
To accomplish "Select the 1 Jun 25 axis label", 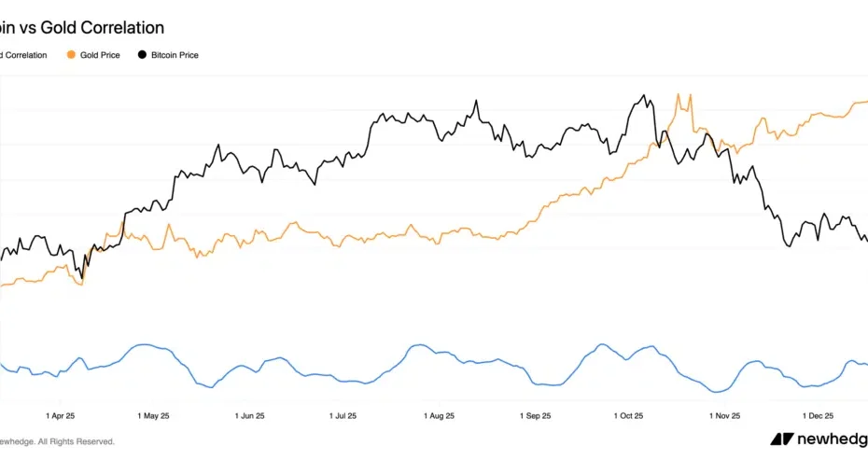I will click(x=249, y=415).
